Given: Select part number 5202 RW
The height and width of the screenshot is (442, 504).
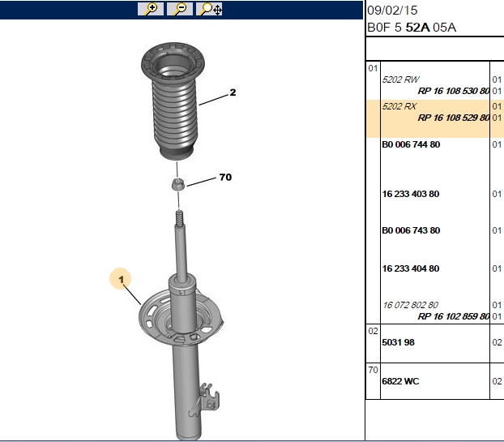Looking at the screenshot, I should point(400,79).
